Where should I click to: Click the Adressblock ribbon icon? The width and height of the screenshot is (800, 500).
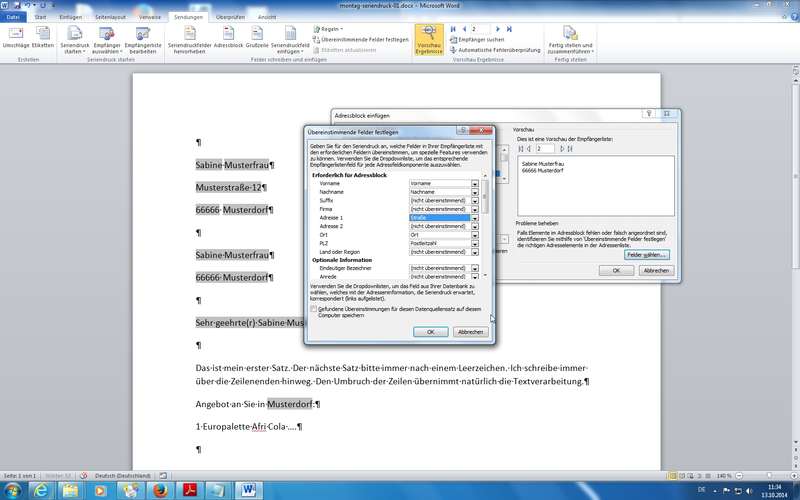point(228,38)
